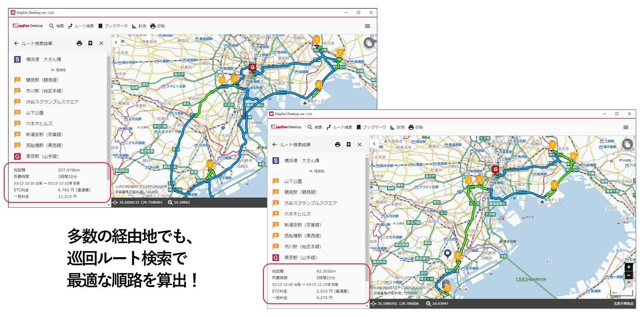This screenshot has height=317, width=644.
Task: Select goal 東京駅 (山手線) in back window
Action: point(36,156)
